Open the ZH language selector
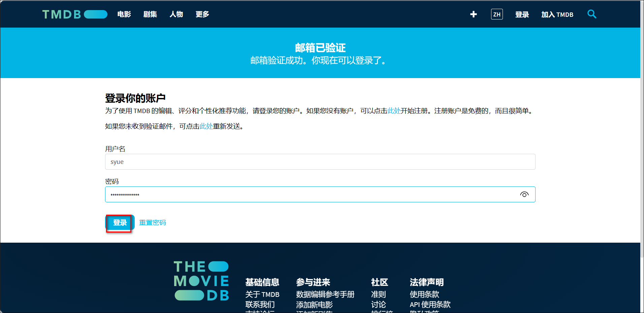 [496, 14]
